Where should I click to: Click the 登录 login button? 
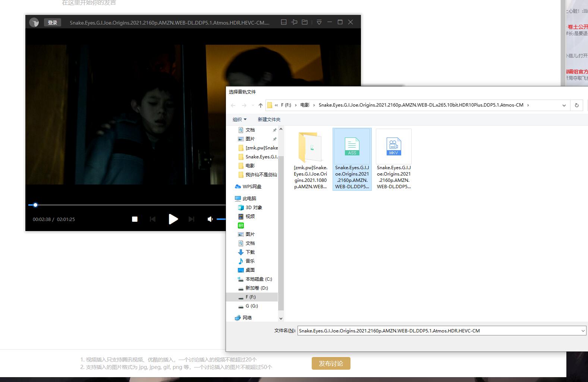(52, 23)
